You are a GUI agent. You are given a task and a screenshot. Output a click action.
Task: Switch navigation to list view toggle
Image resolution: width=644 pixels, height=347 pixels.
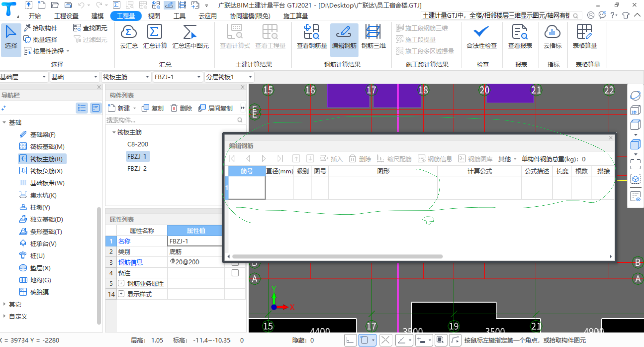pos(82,108)
